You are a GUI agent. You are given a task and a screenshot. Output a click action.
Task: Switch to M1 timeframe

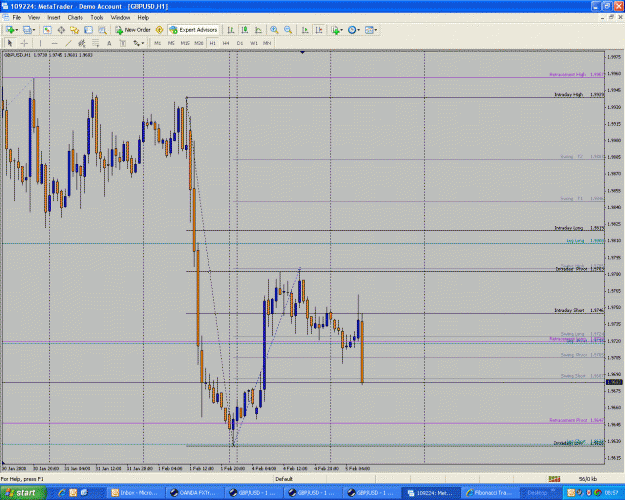[158, 43]
